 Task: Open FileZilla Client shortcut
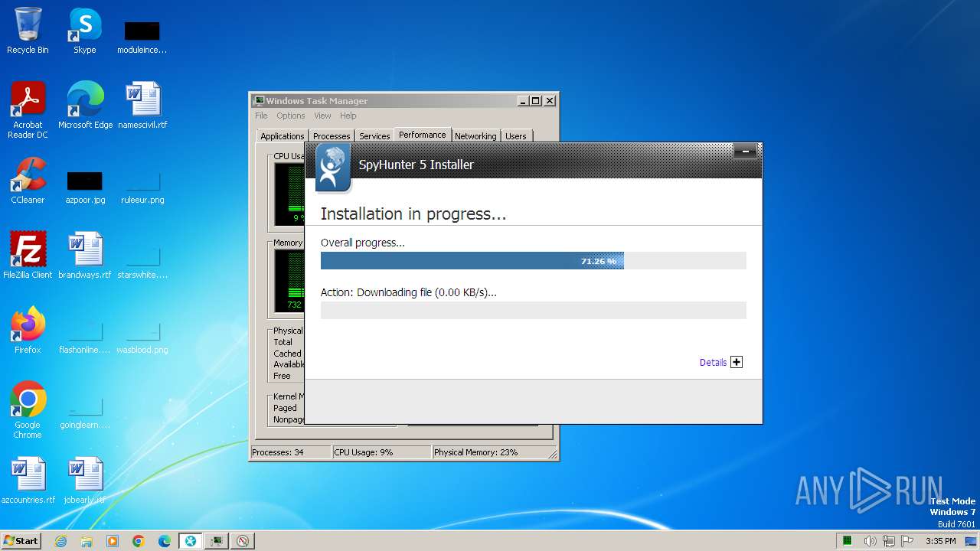coord(28,255)
